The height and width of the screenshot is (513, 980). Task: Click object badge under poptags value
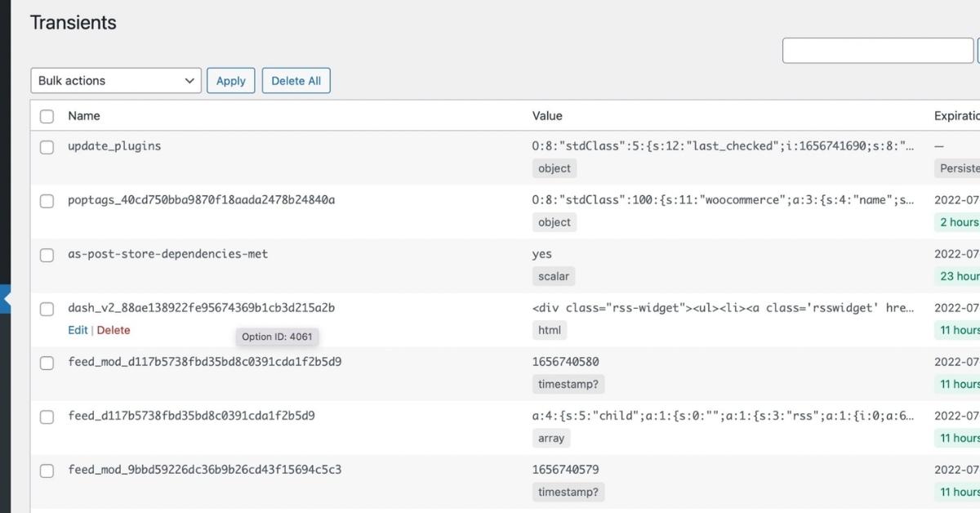pyautogui.click(x=555, y=222)
